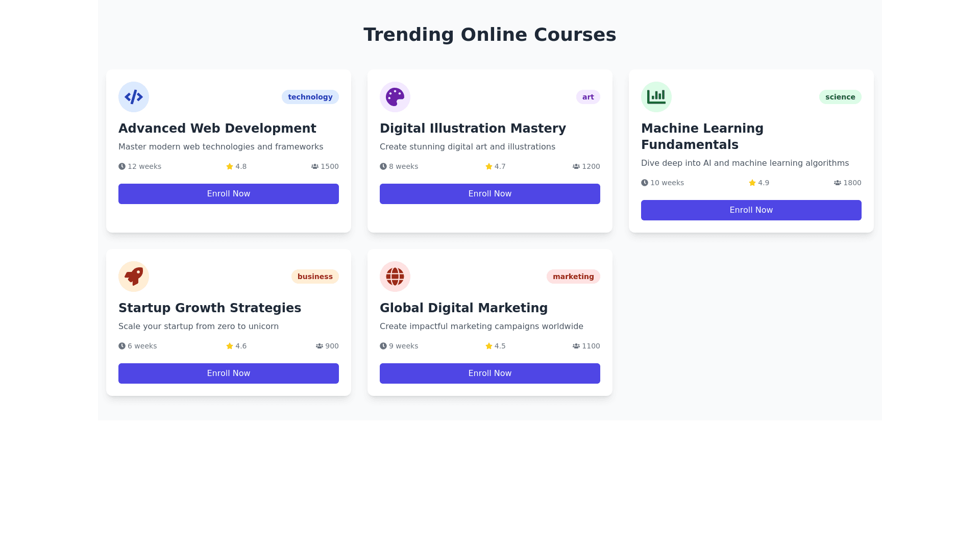The height and width of the screenshot is (551, 980).
Task: Click the red globe icon
Action: click(395, 277)
